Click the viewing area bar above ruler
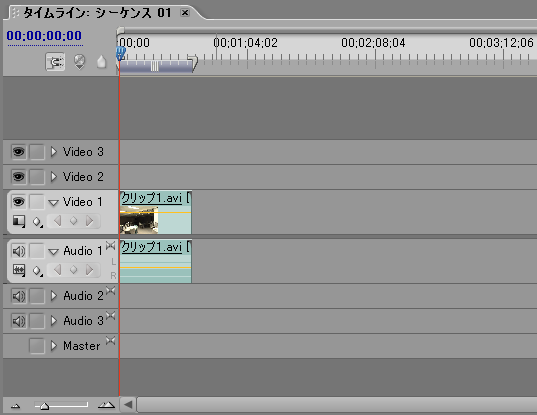 point(327,30)
